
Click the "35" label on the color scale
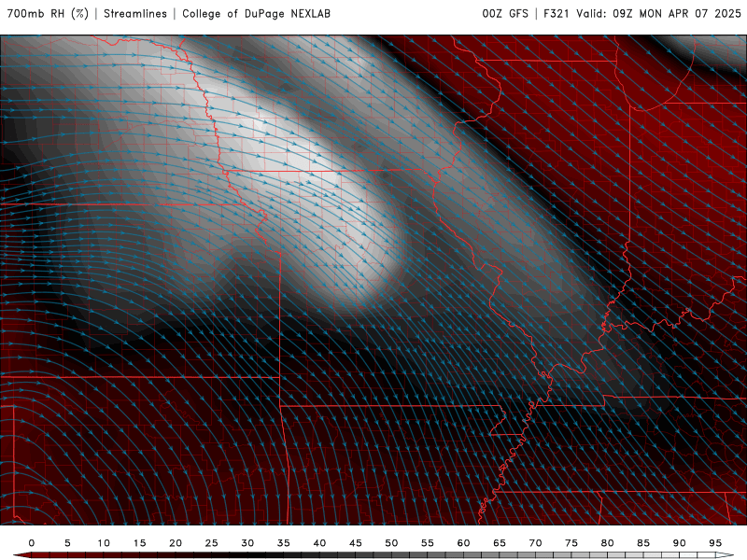(x=284, y=543)
